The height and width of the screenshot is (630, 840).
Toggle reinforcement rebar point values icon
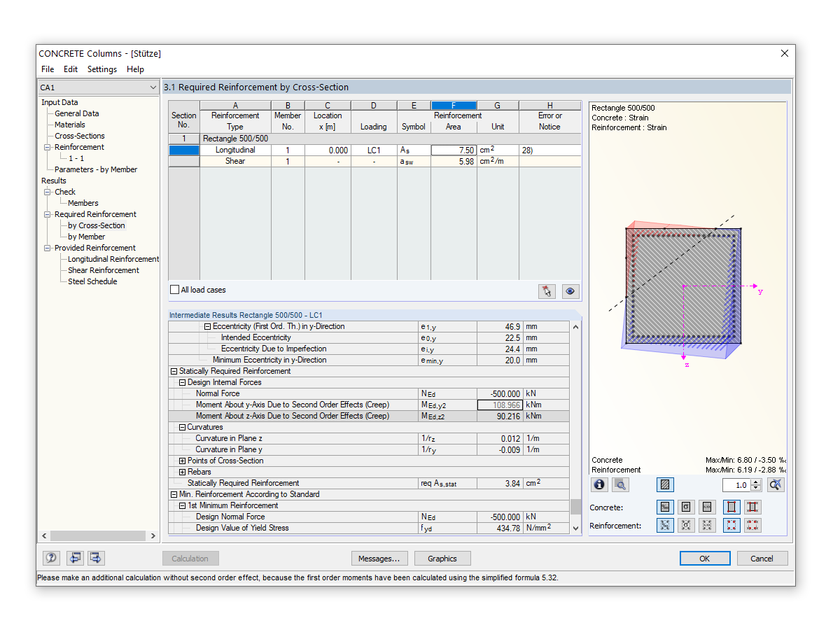pos(752,525)
